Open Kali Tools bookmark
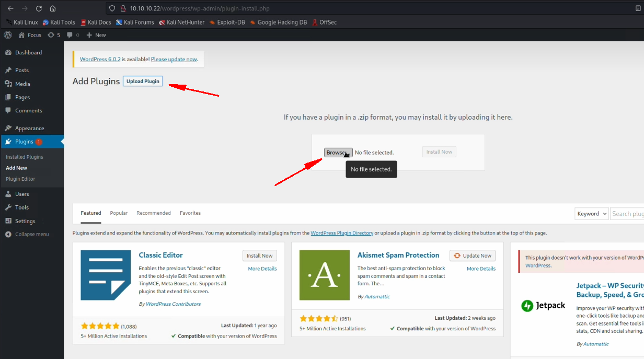 pyautogui.click(x=59, y=22)
